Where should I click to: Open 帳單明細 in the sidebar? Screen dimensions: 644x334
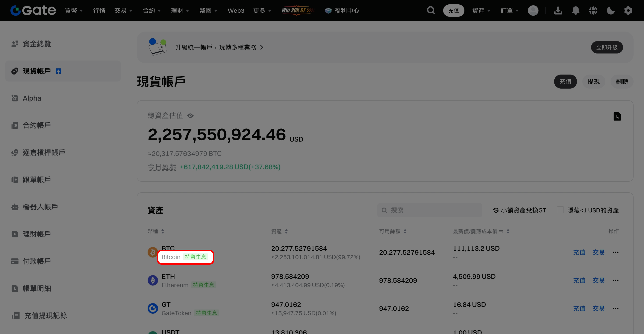click(37, 288)
